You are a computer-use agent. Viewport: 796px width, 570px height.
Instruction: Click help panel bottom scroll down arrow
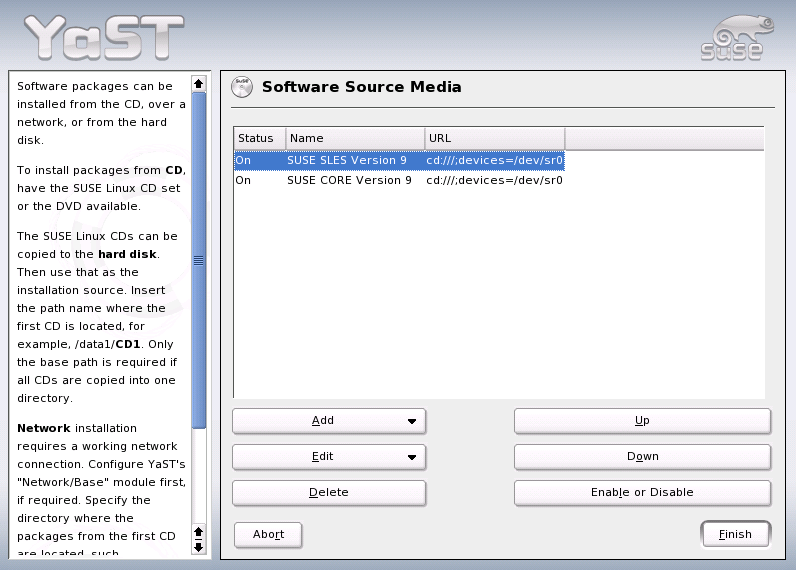coord(198,546)
